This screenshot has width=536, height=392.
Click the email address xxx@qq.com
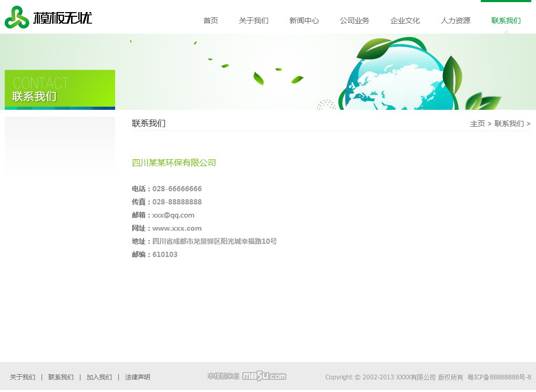click(x=173, y=215)
